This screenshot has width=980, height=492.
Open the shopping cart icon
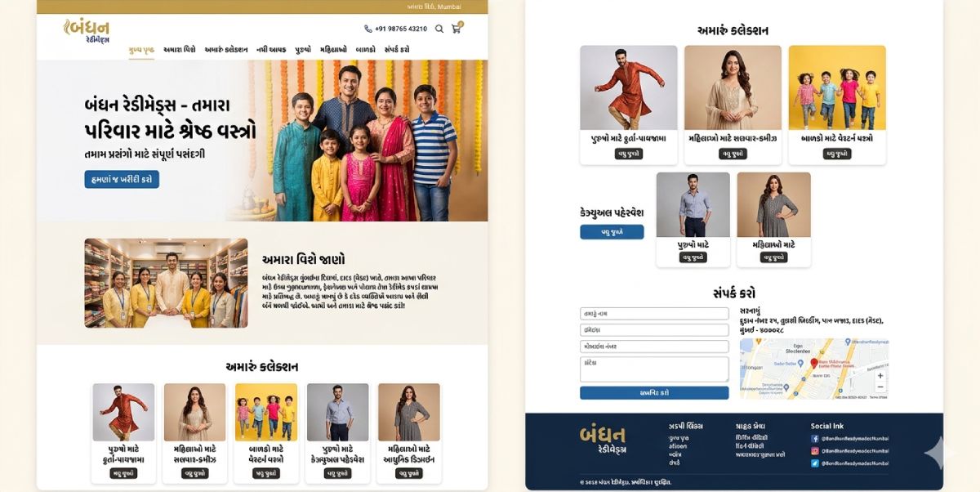[x=457, y=29]
